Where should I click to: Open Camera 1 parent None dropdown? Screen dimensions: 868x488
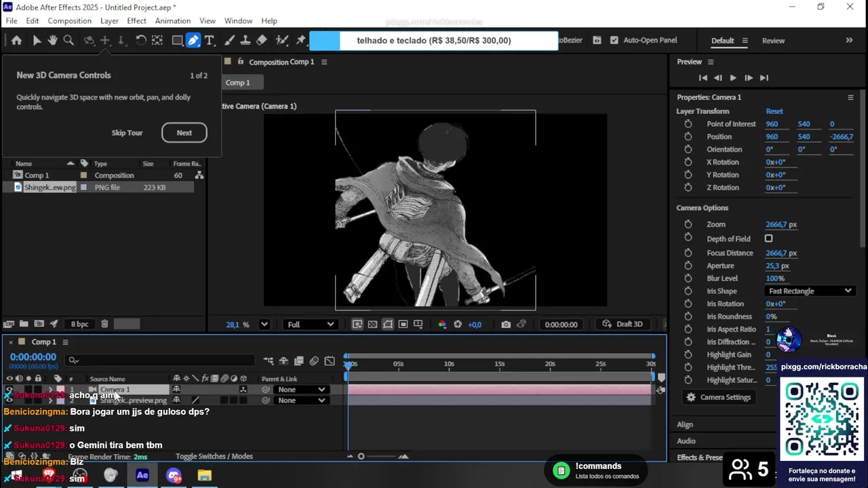pyautogui.click(x=301, y=390)
